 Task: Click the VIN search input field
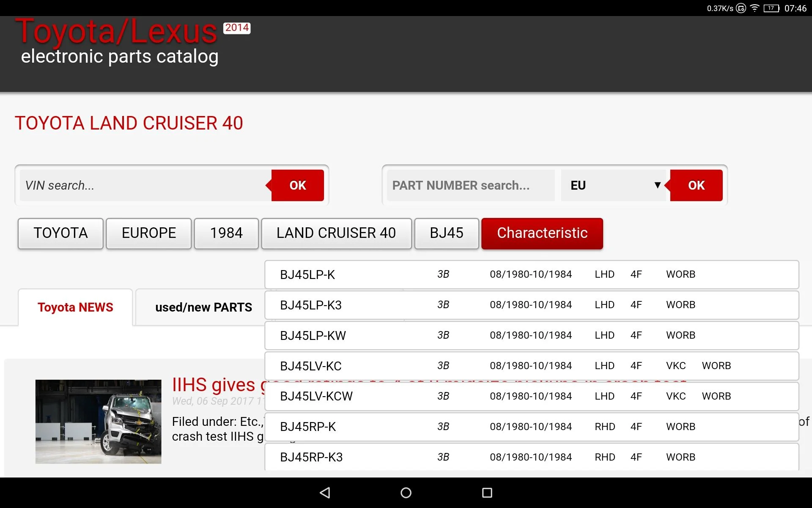tap(144, 185)
